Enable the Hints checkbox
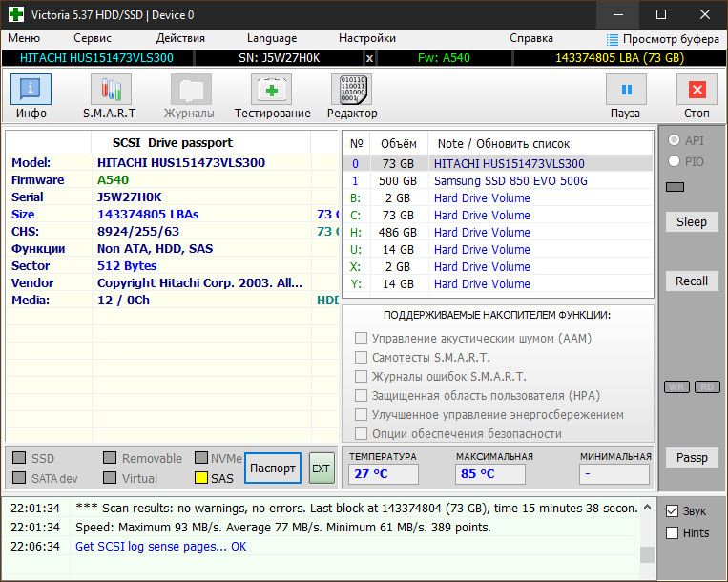The height and width of the screenshot is (582, 728). pyautogui.click(x=672, y=532)
